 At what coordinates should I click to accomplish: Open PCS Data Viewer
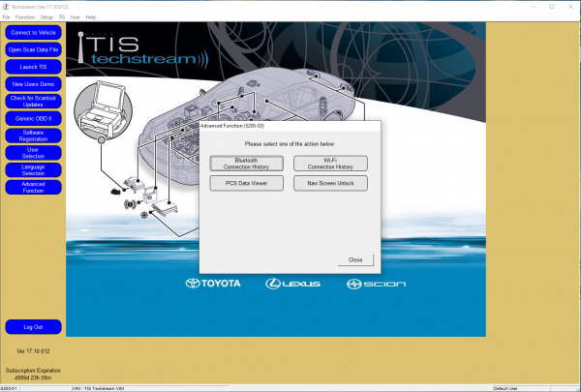coord(246,183)
